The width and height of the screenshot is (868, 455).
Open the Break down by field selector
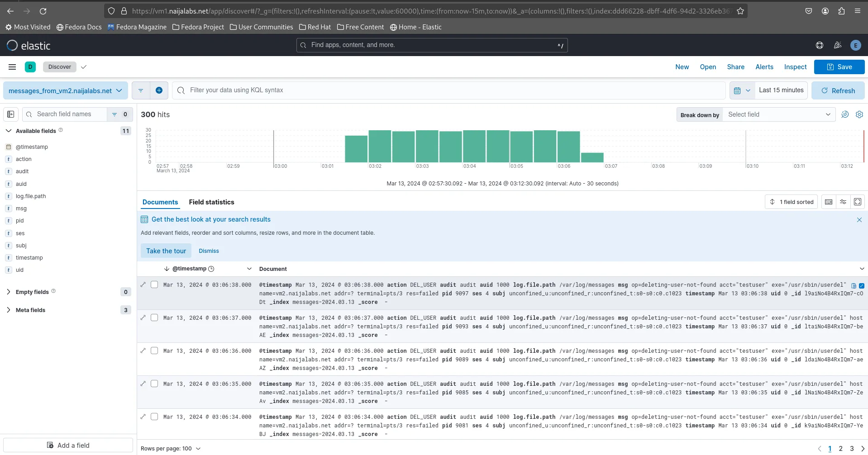pos(778,114)
